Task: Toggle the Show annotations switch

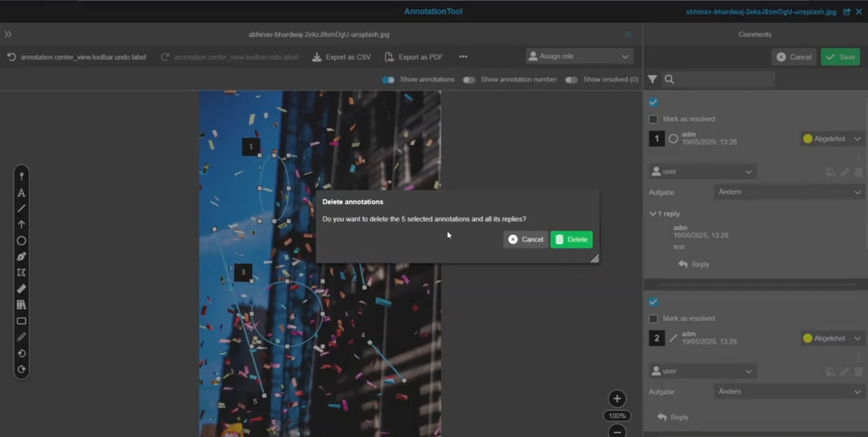Action: [x=388, y=80]
